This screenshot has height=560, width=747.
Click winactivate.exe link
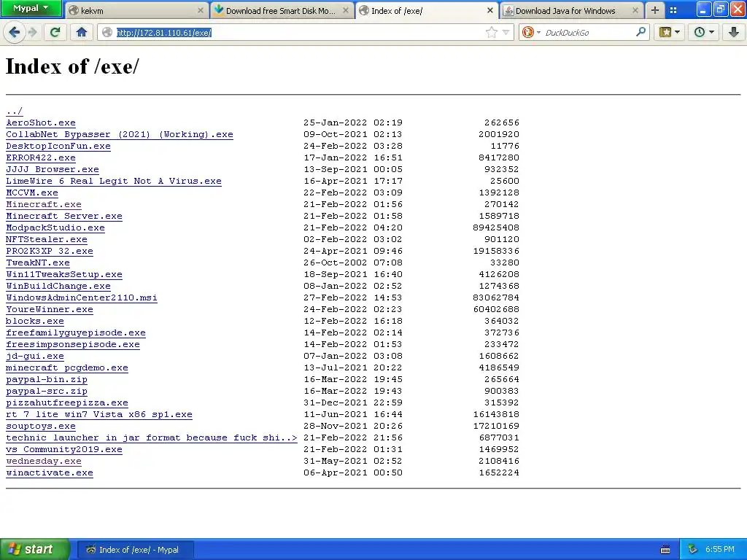pyautogui.click(x=50, y=472)
